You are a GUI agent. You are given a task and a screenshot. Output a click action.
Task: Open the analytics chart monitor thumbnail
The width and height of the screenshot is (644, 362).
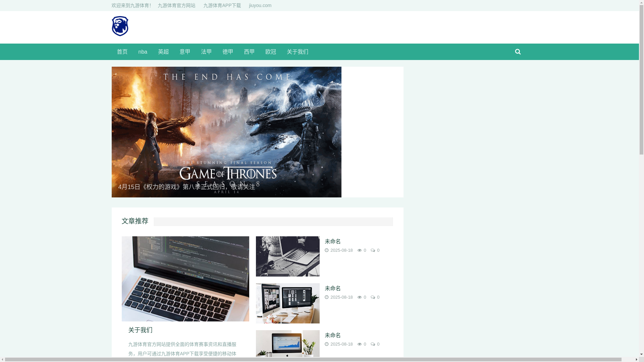tap(287, 344)
